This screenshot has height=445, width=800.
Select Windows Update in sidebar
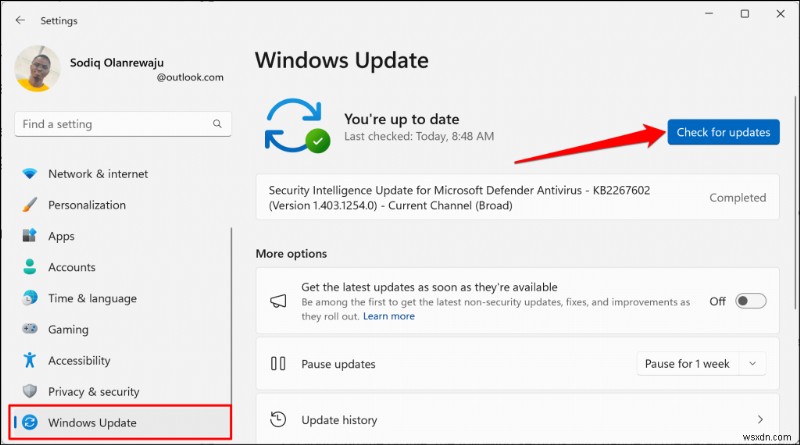[x=120, y=423]
